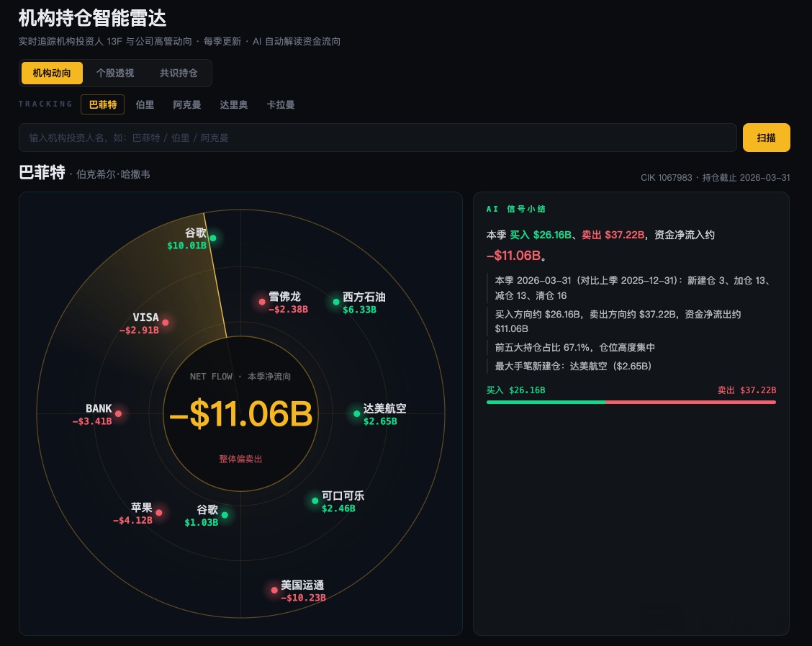Click the CIK 1067983 holdings date text

[715, 178]
